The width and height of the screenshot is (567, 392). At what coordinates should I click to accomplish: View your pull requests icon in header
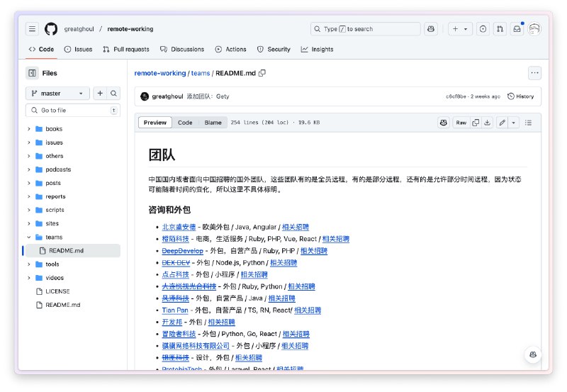tap(500, 29)
